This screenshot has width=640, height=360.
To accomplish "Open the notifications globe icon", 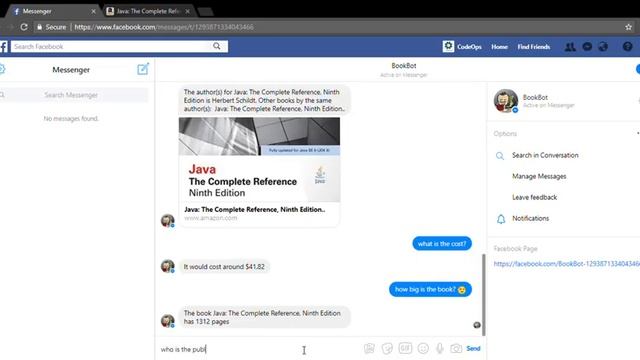I will (x=603, y=47).
